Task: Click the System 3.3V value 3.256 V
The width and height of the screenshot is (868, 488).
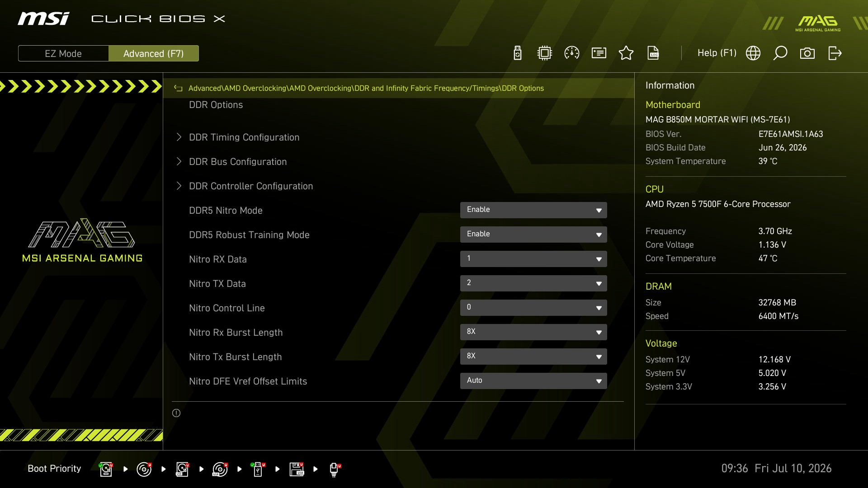Action: 772,387
